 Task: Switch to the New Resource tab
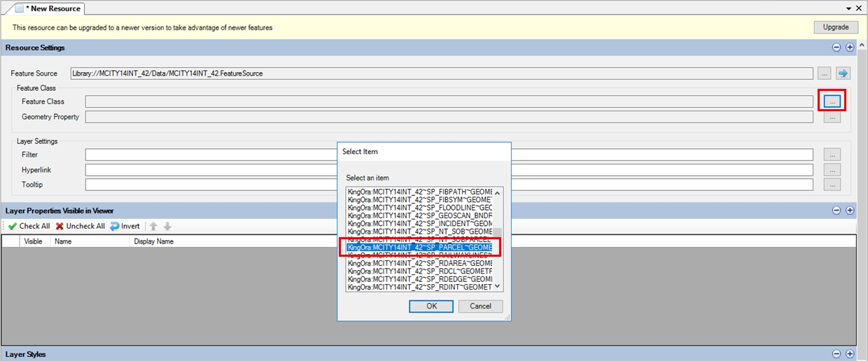pos(48,8)
